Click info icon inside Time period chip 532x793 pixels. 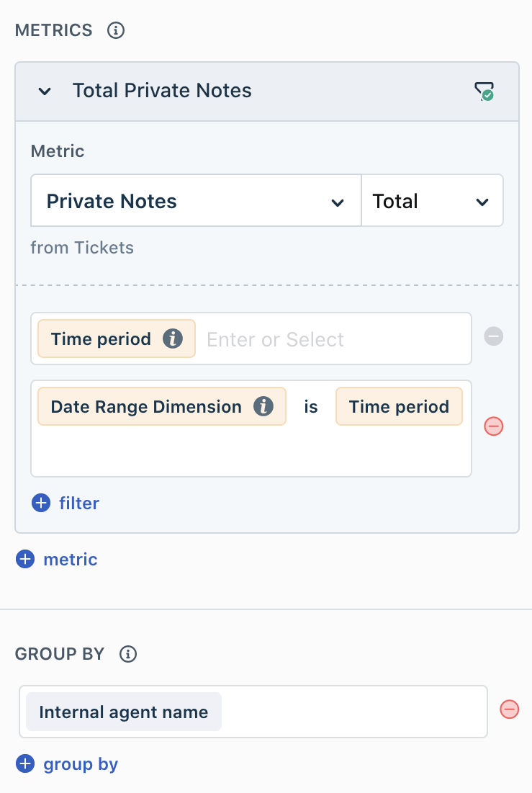pyautogui.click(x=172, y=339)
